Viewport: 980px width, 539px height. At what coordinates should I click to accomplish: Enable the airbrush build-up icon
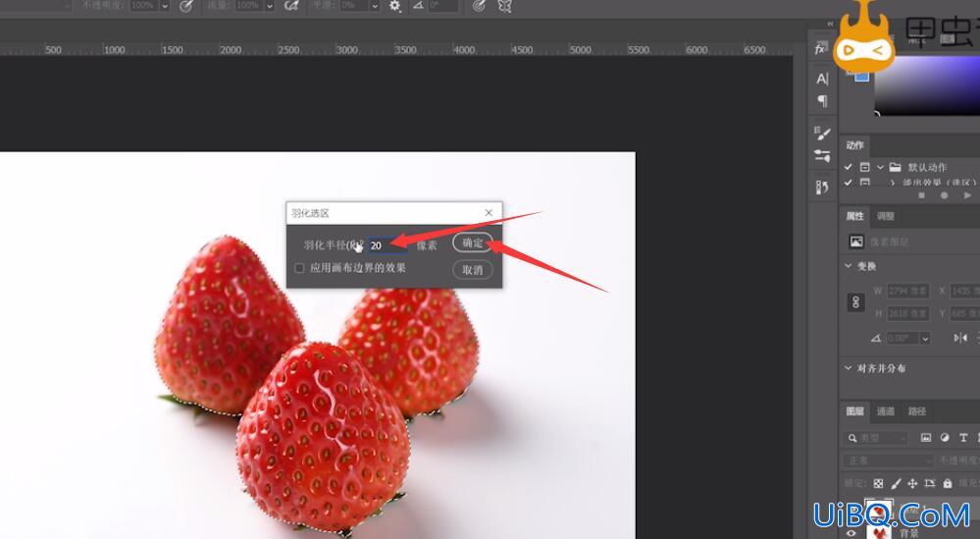pos(291,6)
